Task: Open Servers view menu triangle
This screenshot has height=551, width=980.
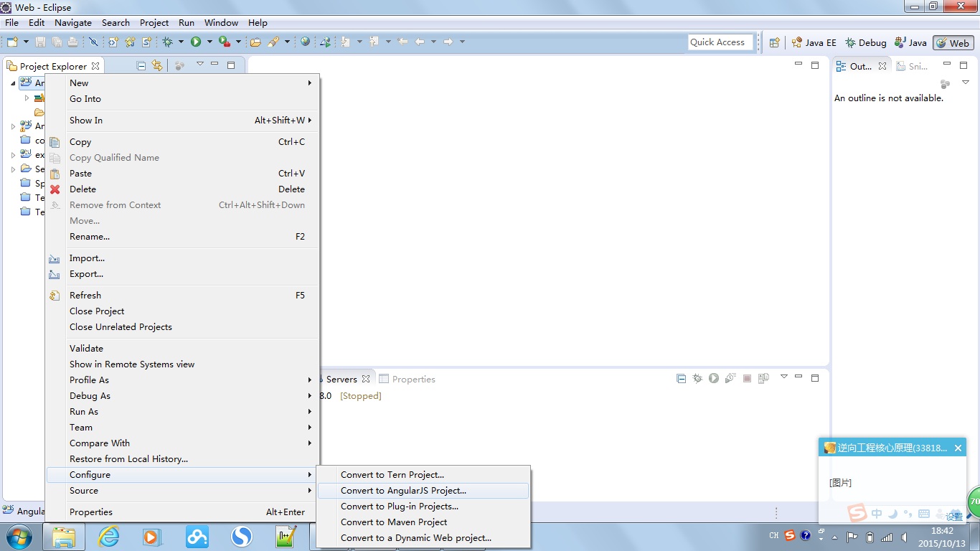Action: 783,377
